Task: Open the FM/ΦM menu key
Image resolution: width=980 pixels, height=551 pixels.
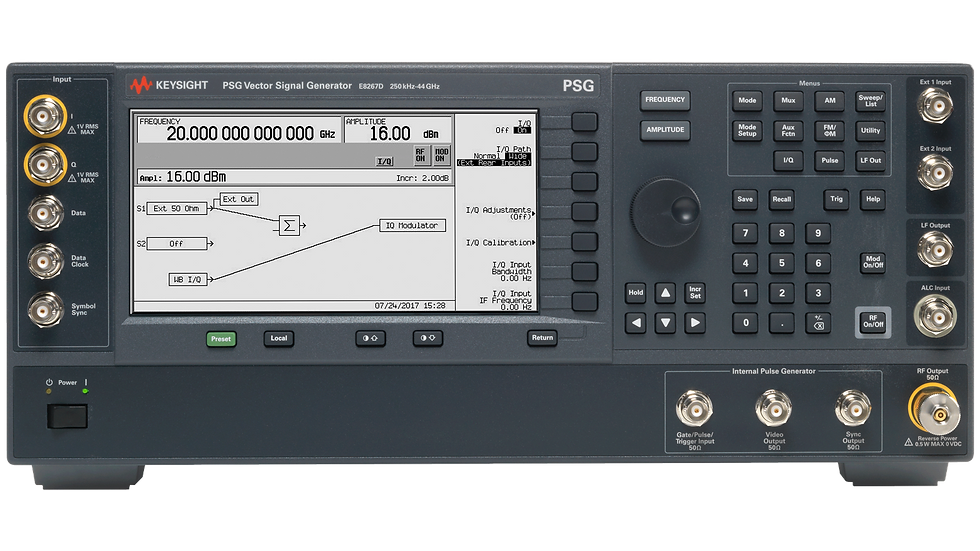Action: pyautogui.click(x=830, y=131)
